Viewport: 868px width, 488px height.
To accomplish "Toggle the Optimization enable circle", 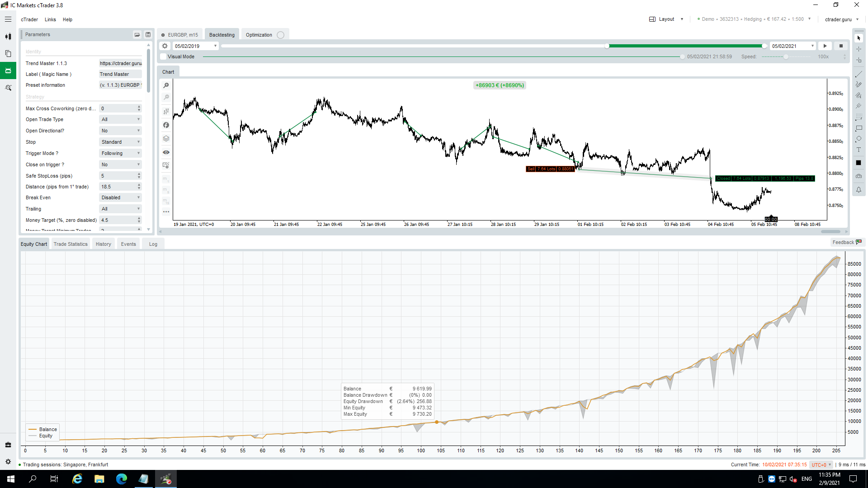I will 280,35.
